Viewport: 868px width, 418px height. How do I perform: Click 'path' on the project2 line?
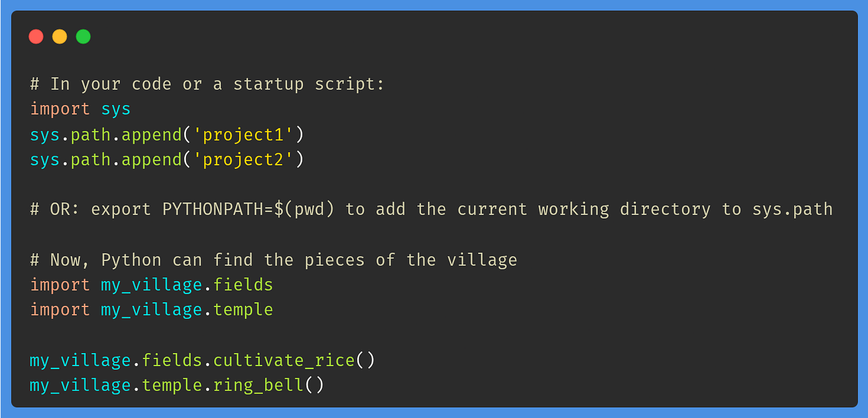click(x=91, y=160)
